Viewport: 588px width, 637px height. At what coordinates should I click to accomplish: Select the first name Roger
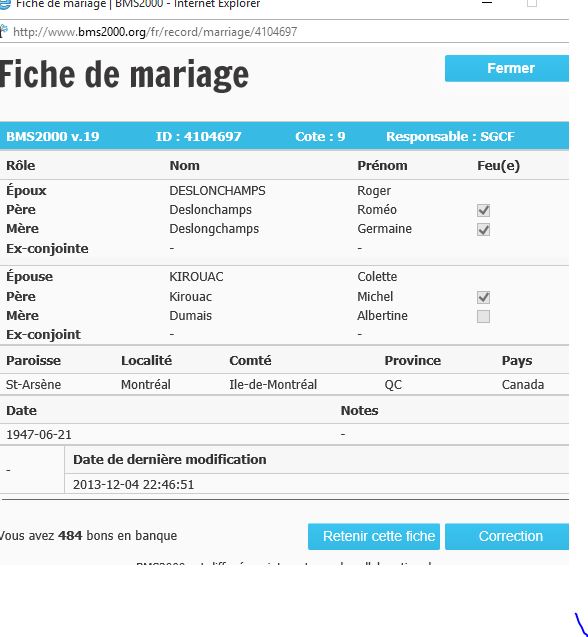click(x=374, y=191)
